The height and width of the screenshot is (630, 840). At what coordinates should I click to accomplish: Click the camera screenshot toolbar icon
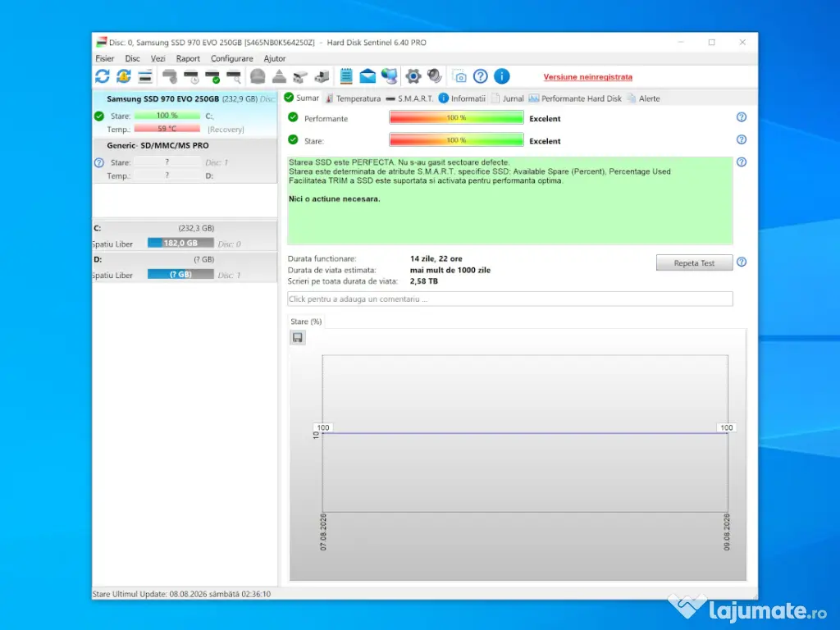point(459,76)
